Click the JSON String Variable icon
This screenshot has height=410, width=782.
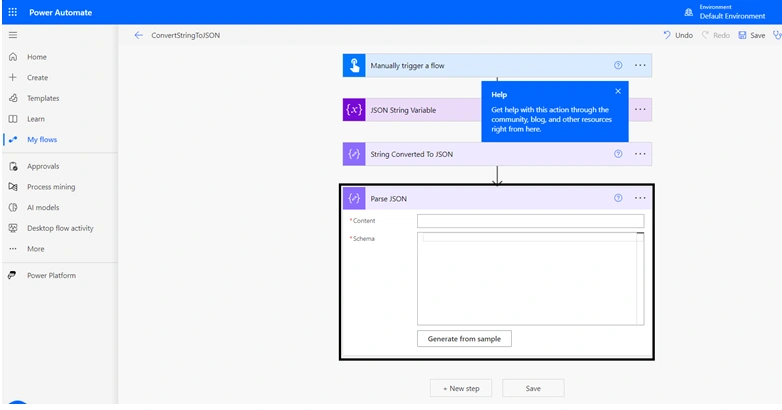(x=354, y=110)
